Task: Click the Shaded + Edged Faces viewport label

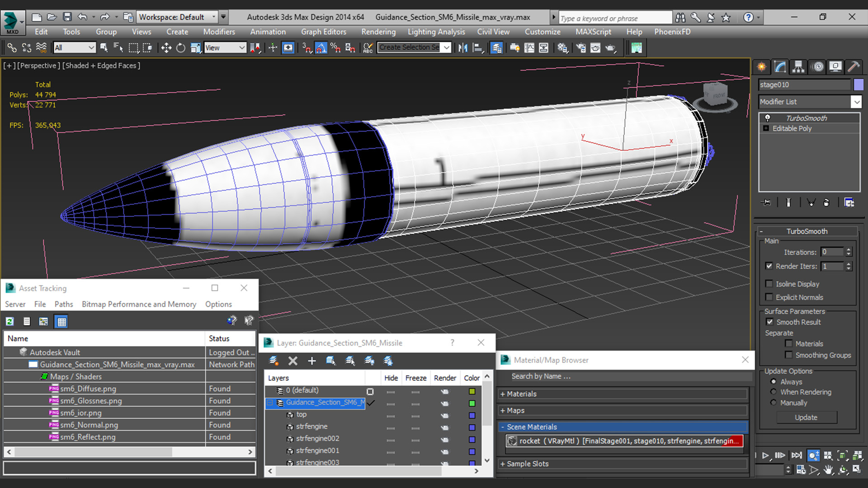Action: 101,66
